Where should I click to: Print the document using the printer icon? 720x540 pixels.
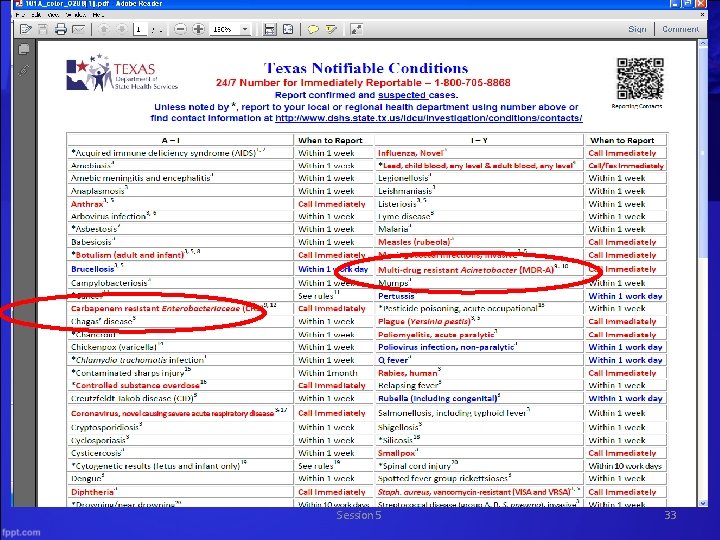[x=61, y=29]
